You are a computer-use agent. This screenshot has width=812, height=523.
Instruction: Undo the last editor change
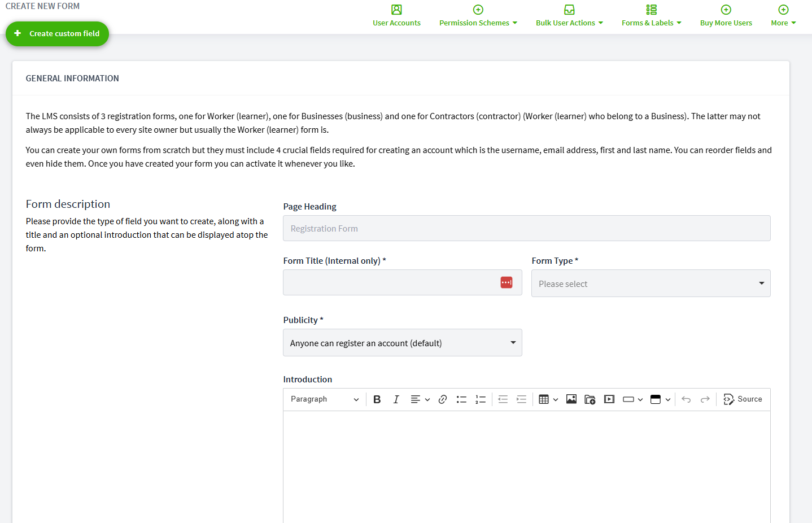pos(686,399)
